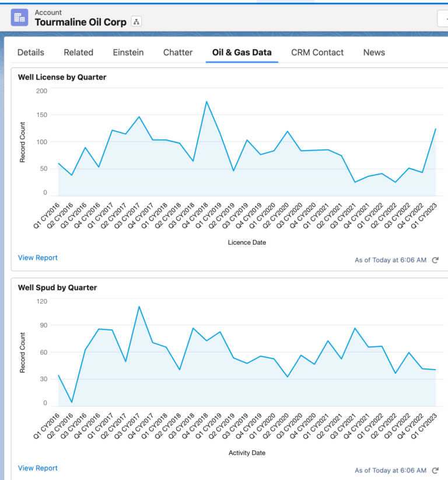The width and height of the screenshot is (448, 480).
Task: Click Q4 CY2018 peak in Well License chart
Action: tap(206, 102)
